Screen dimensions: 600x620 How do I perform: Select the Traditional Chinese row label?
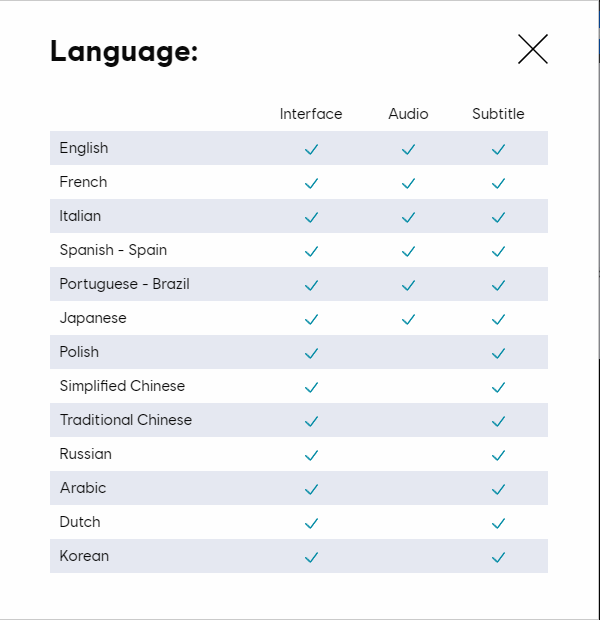point(126,420)
